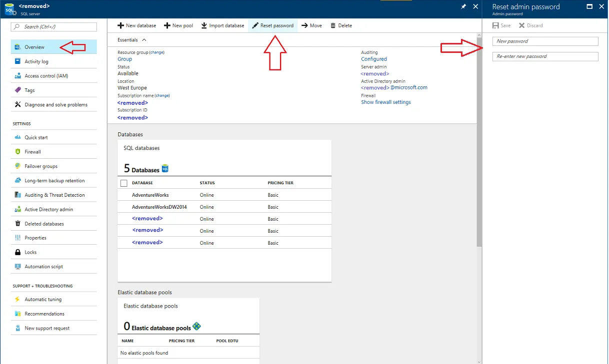Open Recommendations menu item
This screenshot has width=609, height=364.
pyautogui.click(x=54, y=314)
